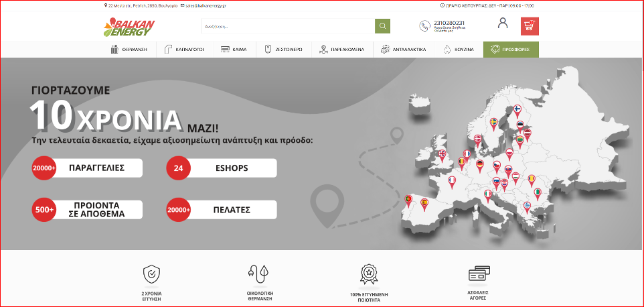Expand the ΑΝΤΑΛΛΑΚΤΙΚΑ category
The height and width of the screenshot is (307, 644).
(404, 50)
